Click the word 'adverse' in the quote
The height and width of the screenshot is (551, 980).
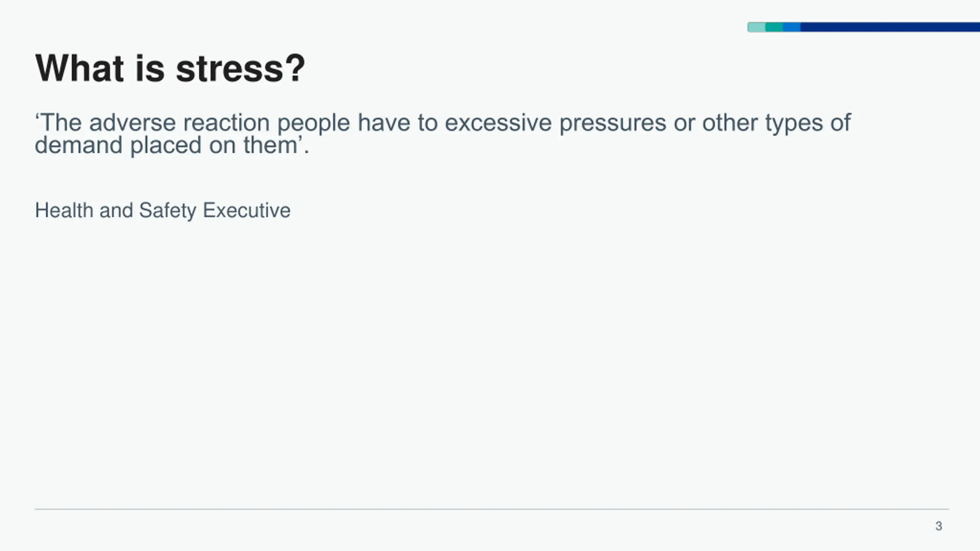point(132,123)
